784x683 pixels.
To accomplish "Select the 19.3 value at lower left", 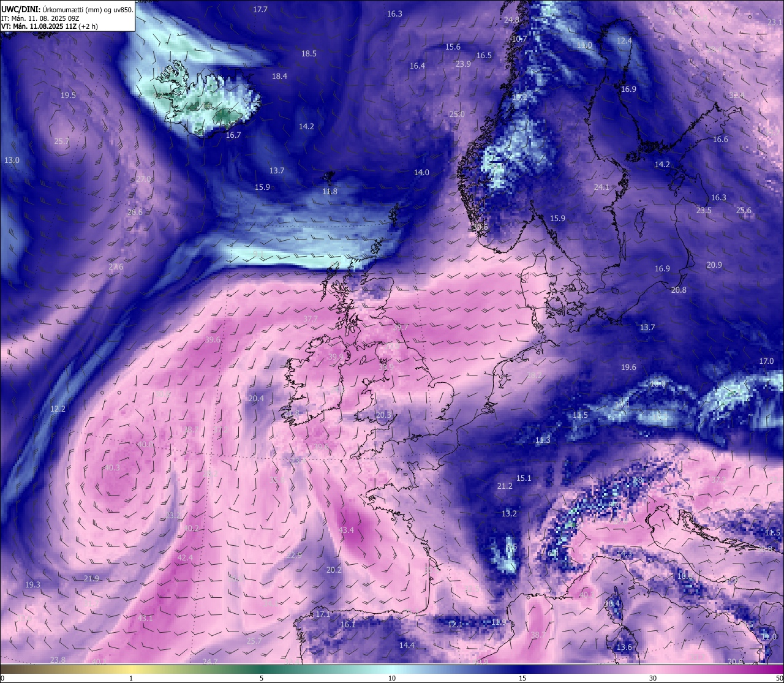I will (x=32, y=584).
